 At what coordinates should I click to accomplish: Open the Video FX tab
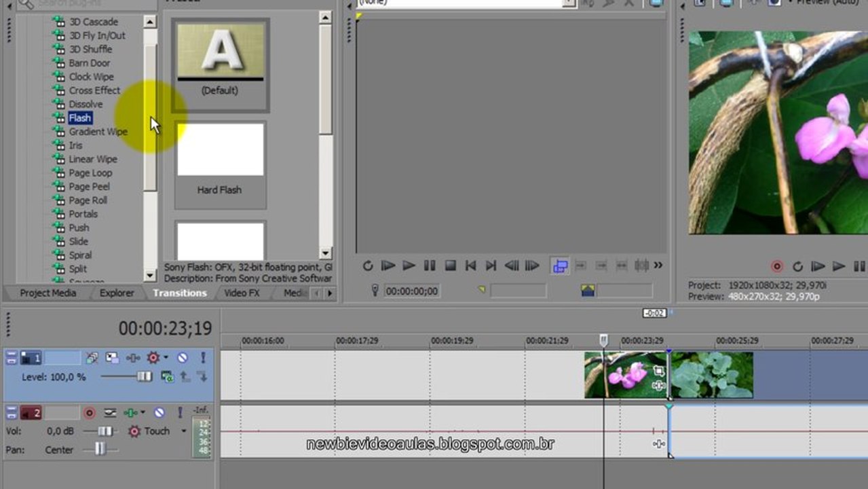(242, 293)
